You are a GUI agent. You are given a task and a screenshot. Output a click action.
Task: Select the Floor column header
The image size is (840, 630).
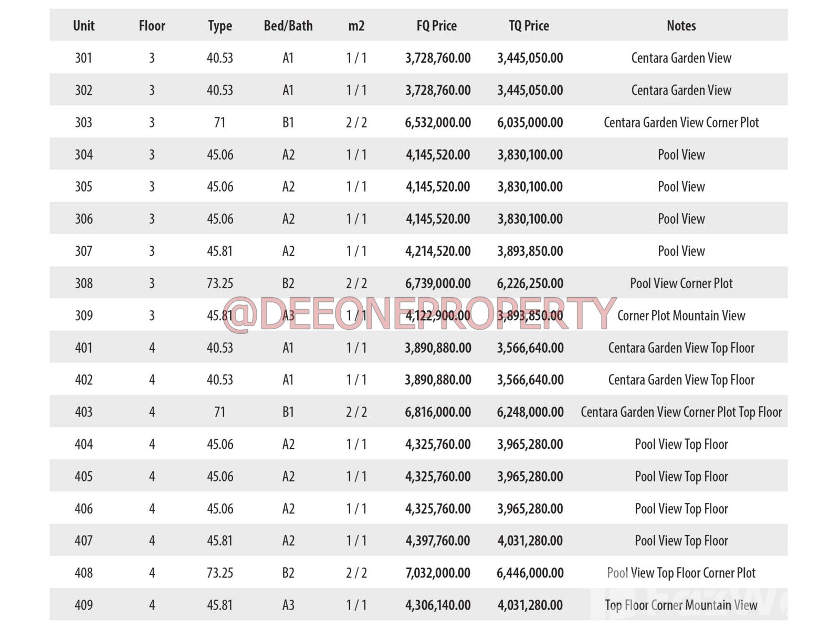tap(152, 26)
